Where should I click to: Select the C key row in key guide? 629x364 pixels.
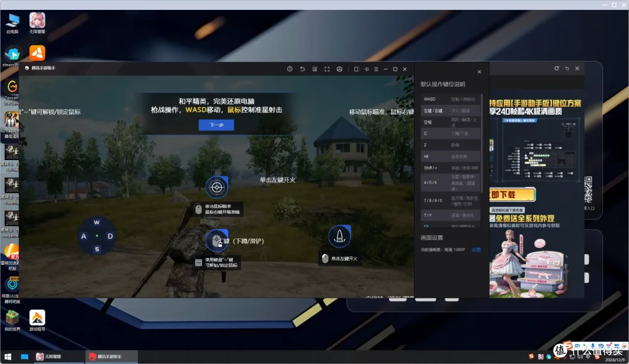450,133
